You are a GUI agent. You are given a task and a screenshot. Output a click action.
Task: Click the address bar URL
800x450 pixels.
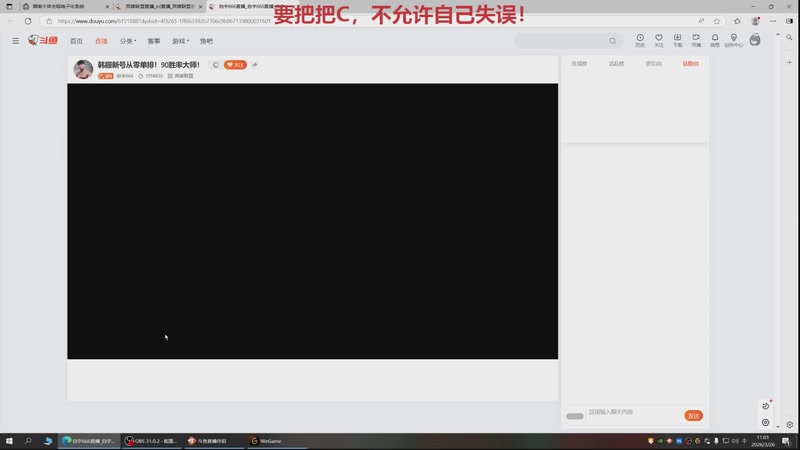click(164, 21)
